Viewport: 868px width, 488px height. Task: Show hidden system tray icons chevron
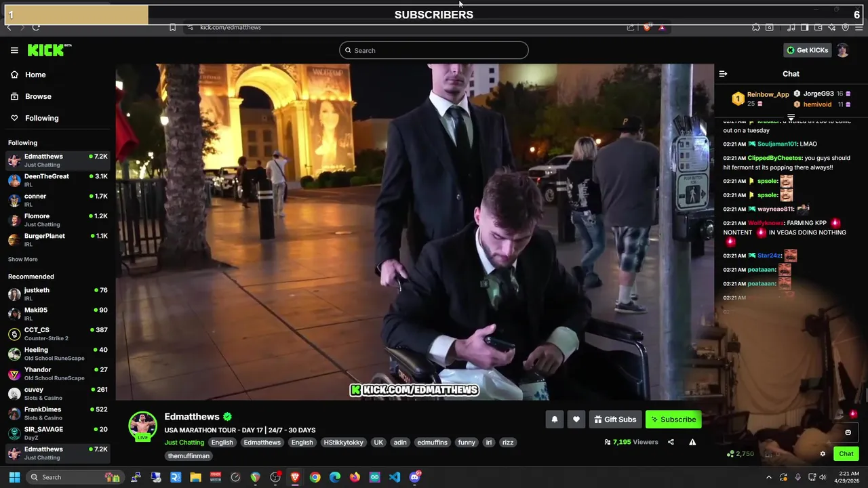768,477
